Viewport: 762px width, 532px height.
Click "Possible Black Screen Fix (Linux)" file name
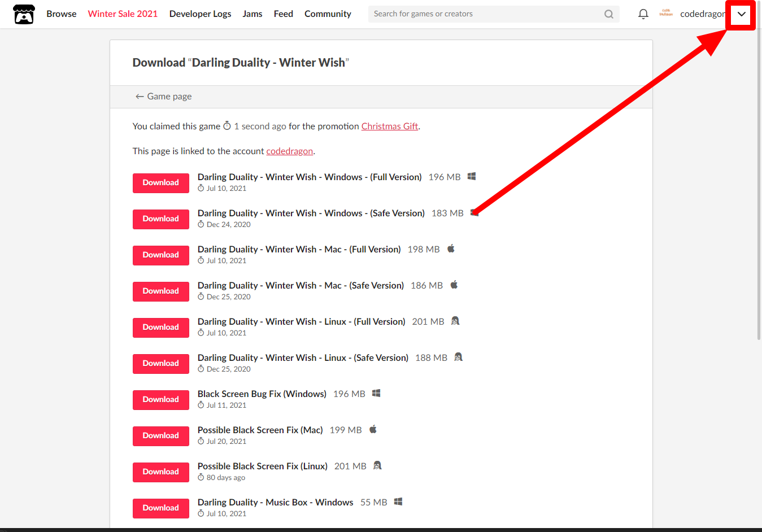(x=263, y=466)
